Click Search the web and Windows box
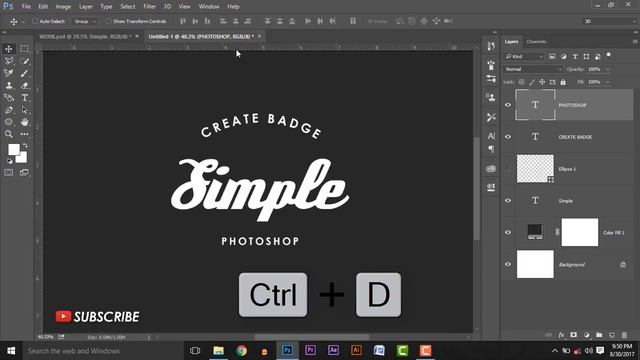Screen dimensions: 640x360 [102, 351]
